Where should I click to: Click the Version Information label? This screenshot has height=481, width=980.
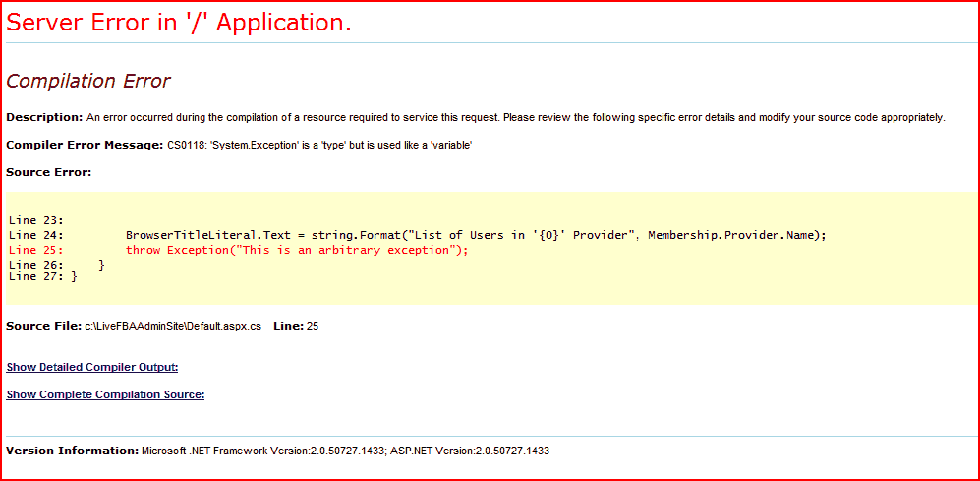click(x=72, y=451)
